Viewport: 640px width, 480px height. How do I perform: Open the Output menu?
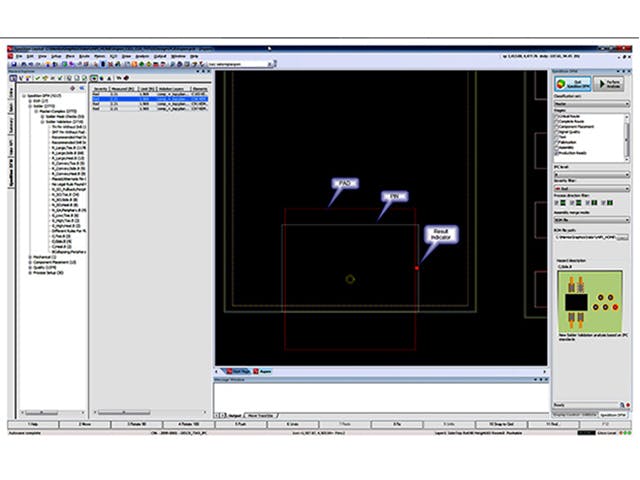(160, 56)
